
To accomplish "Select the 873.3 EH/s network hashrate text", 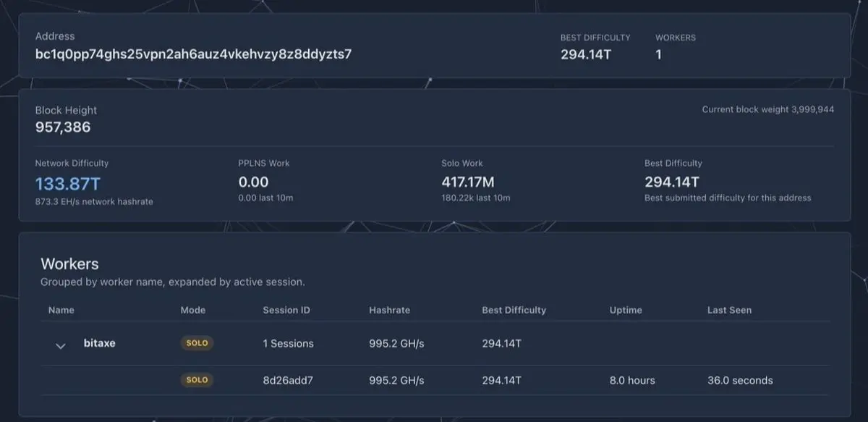I will 94,201.
